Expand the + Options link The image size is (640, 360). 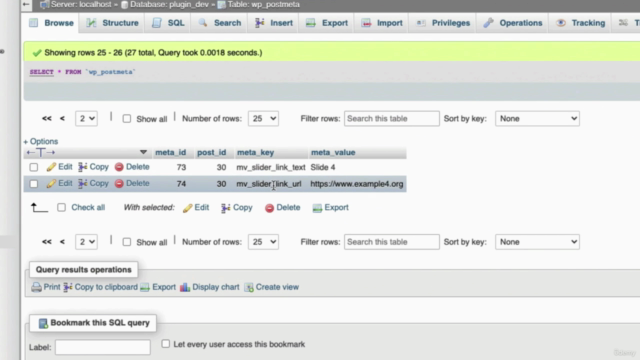41,141
